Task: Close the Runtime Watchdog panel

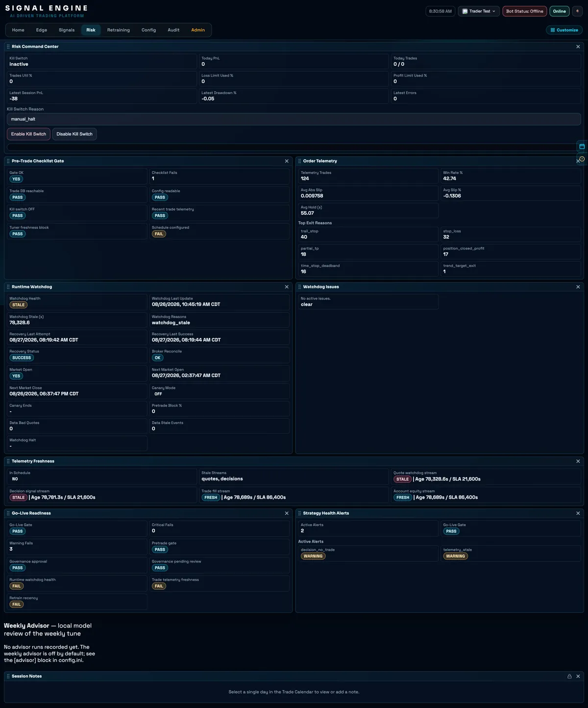Action: coord(287,287)
